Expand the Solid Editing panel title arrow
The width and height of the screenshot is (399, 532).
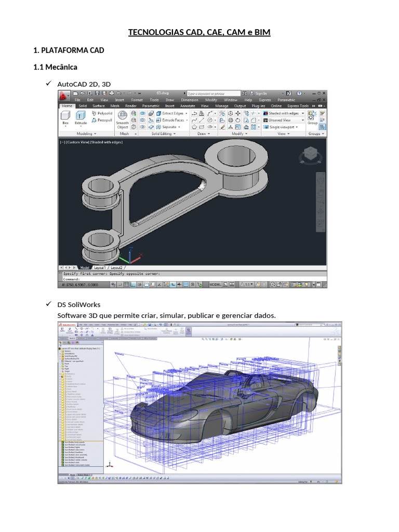(175, 134)
